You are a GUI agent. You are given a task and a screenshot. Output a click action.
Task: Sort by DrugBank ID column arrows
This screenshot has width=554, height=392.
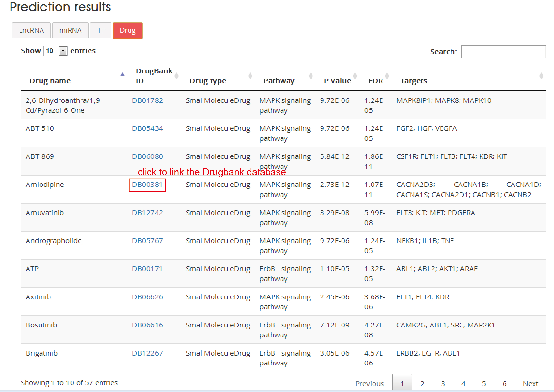tap(176, 76)
